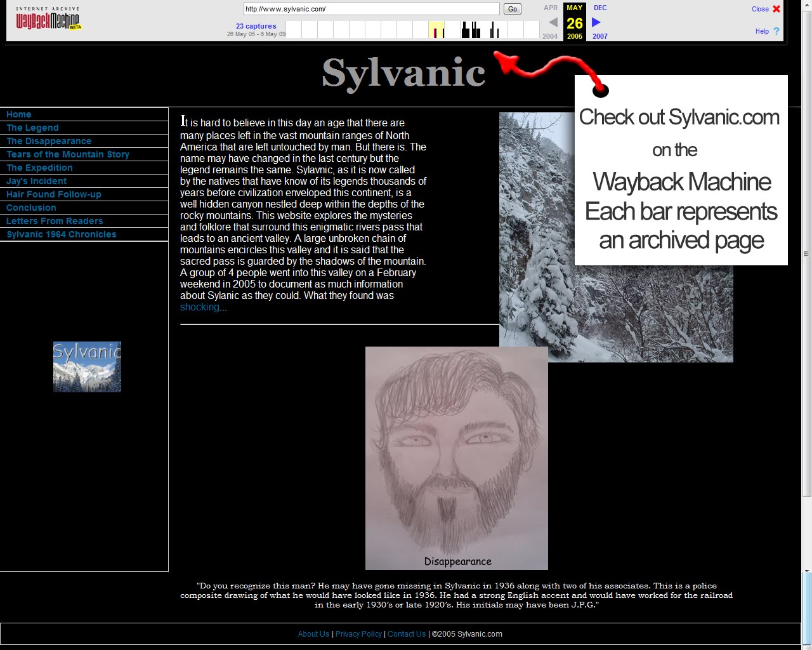Click the Close text link in the Wayback toolbar

pyautogui.click(x=760, y=9)
